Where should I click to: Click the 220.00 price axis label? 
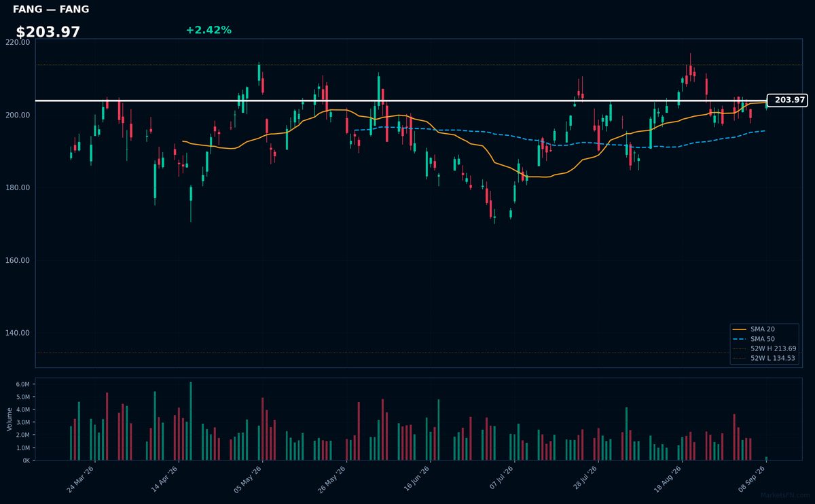point(17,42)
